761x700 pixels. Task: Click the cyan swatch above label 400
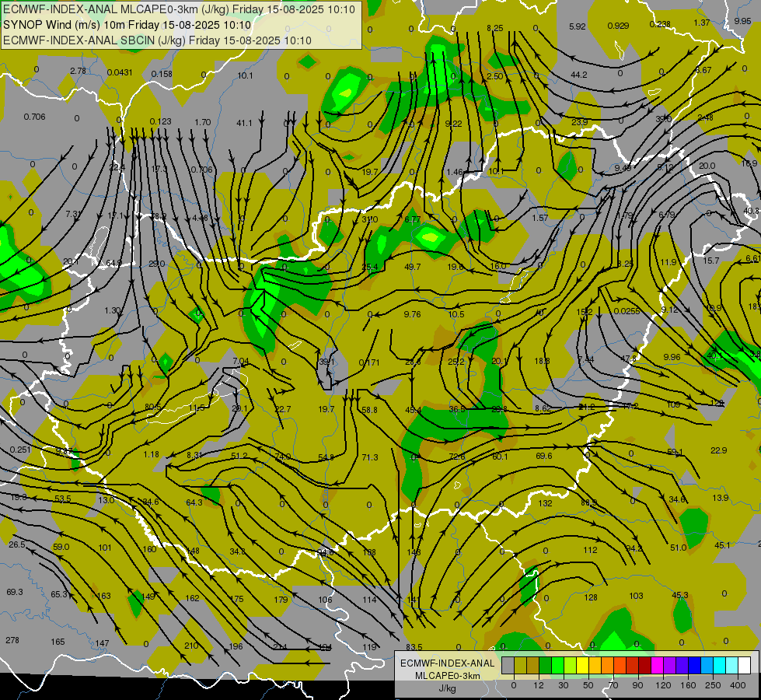(732, 666)
